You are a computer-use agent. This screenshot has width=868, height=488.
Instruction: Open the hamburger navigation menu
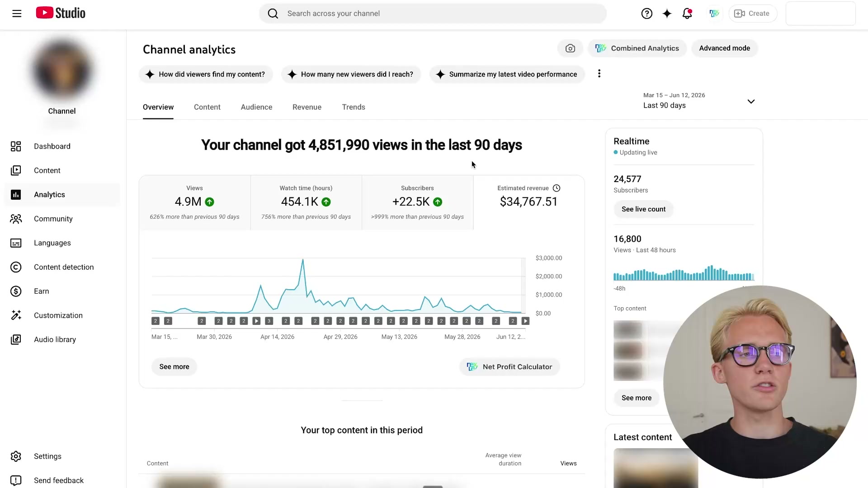(x=17, y=14)
